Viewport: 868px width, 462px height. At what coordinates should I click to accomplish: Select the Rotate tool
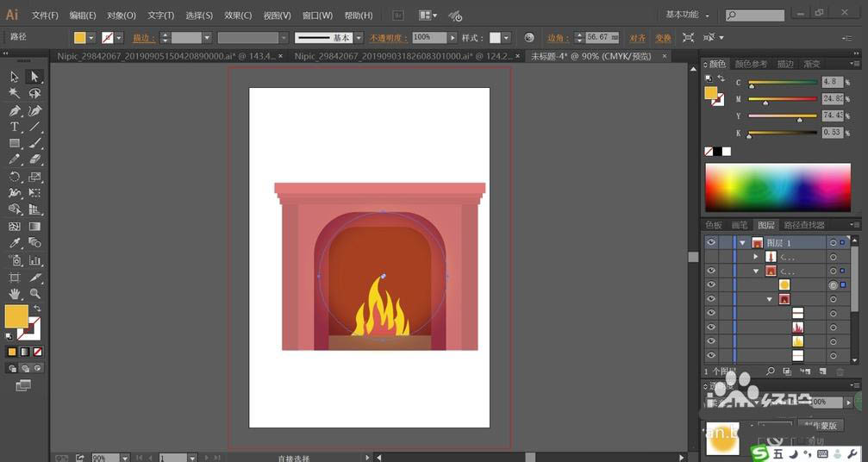click(x=15, y=177)
